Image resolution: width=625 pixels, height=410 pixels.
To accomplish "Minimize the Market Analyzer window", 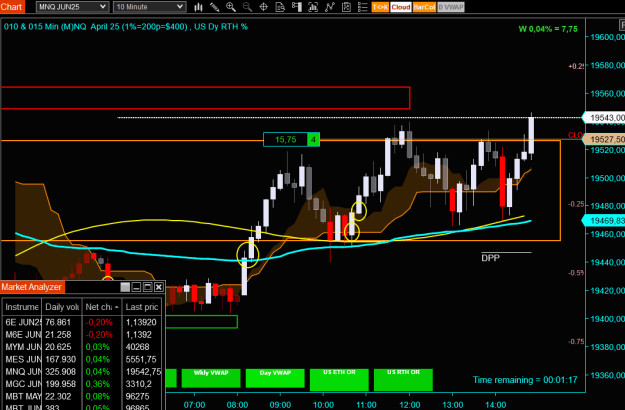I will click(x=136, y=287).
